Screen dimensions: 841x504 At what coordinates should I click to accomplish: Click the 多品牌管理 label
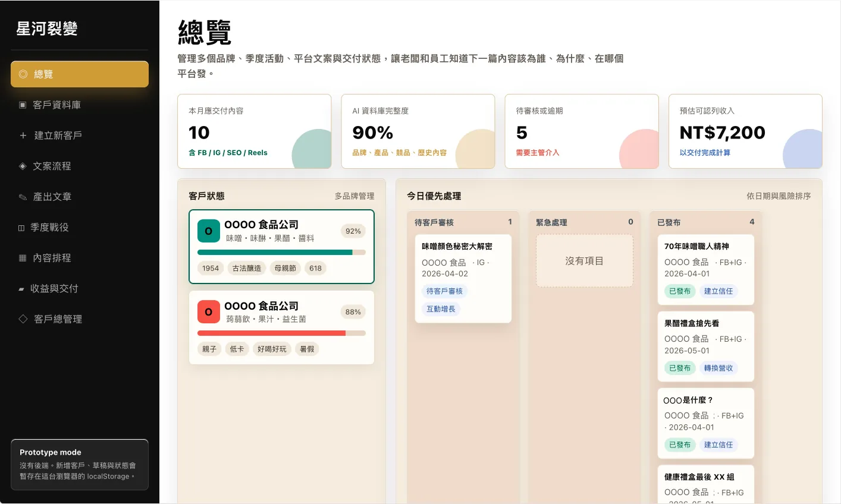point(354,196)
